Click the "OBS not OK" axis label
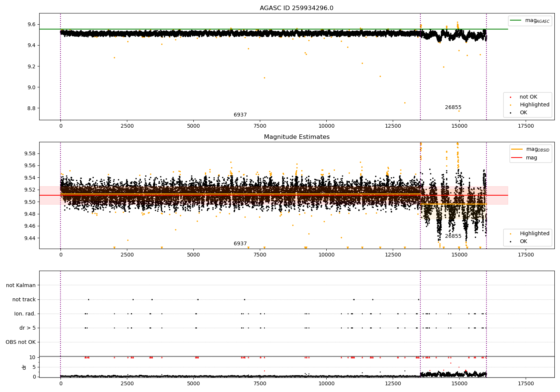The image size is (560, 392). click(21, 342)
